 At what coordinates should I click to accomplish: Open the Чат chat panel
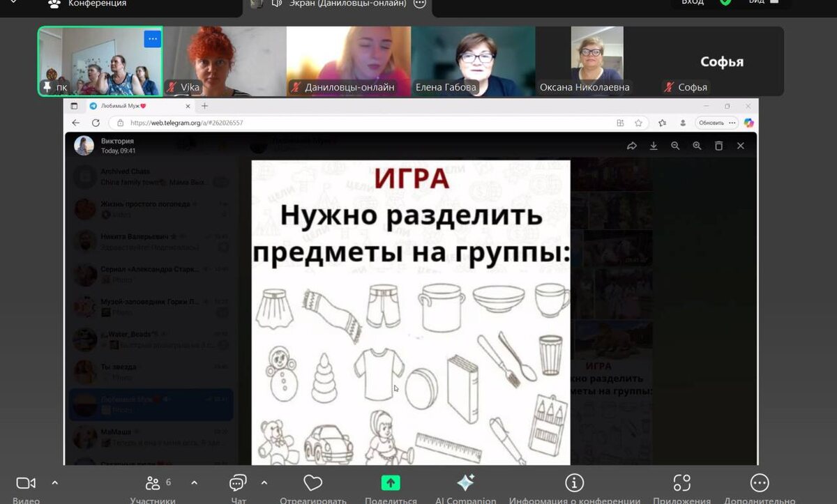tap(238, 483)
